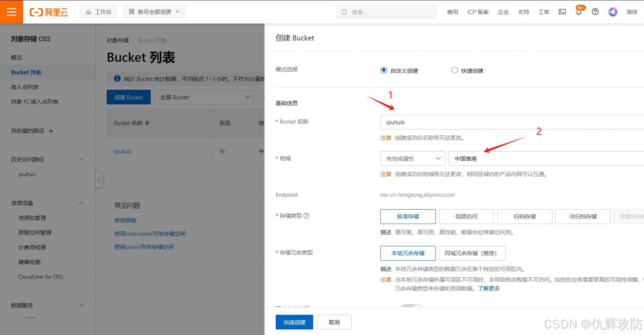
Task: Open qiuhuic in history paths
Action: point(27,174)
